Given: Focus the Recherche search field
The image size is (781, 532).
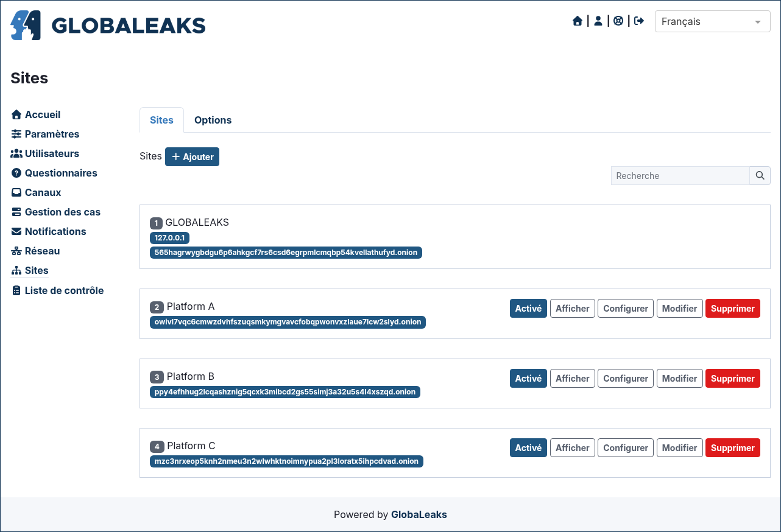Looking at the screenshot, I should click(x=680, y=175).
